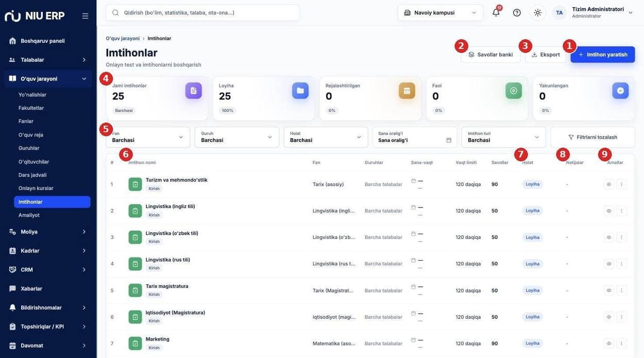This screenshot has height=358, width=644.
Task: Click the NIU ERP logo
Action: pyautogui.click(x=35, y=16)
